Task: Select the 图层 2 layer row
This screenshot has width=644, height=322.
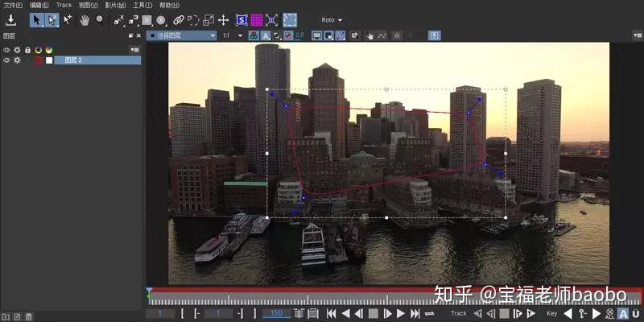Action: point(97,60)
